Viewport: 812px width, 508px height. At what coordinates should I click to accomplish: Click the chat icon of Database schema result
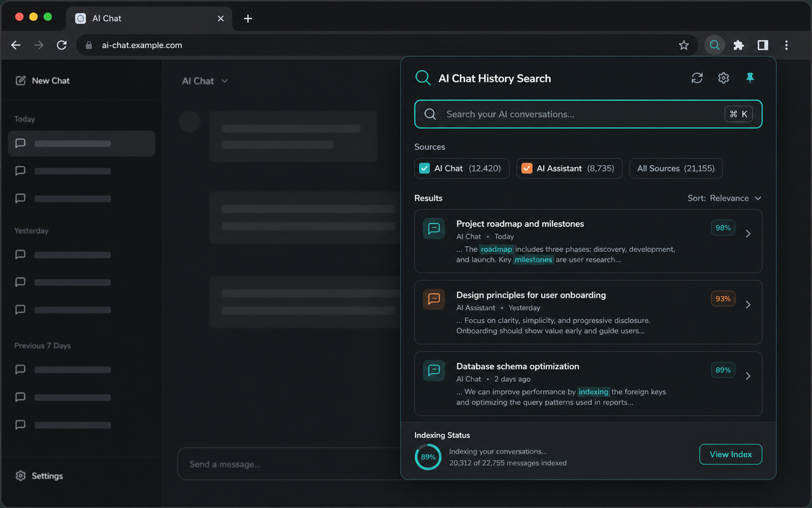point(434,371)
